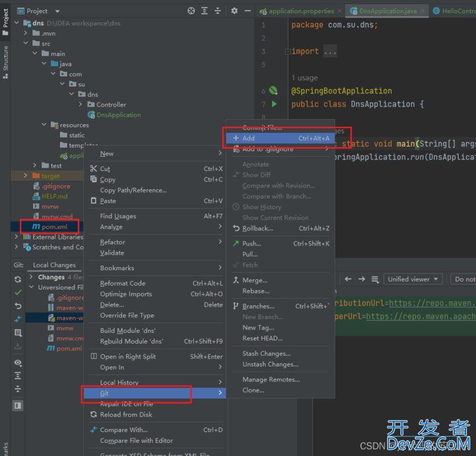The width and height of the screenshot is (476, 456).
Task: Expand the Changes node in Git panel
Action: 31,277
